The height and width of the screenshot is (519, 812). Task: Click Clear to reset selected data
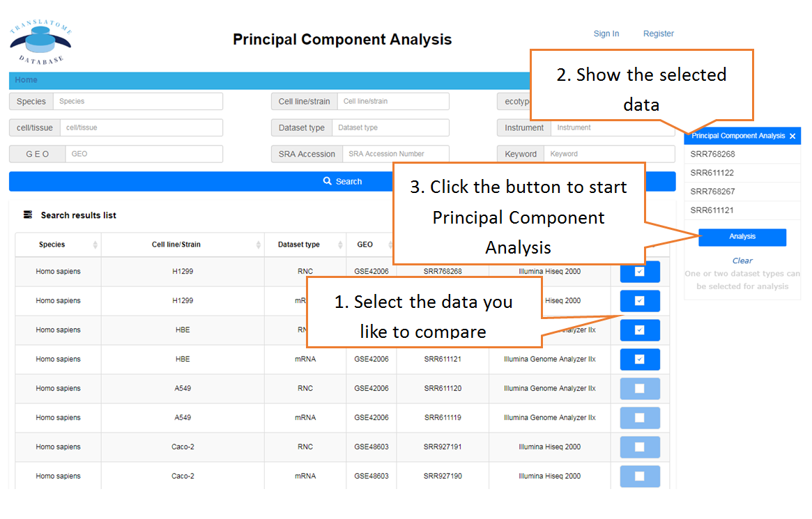point(742,261)
